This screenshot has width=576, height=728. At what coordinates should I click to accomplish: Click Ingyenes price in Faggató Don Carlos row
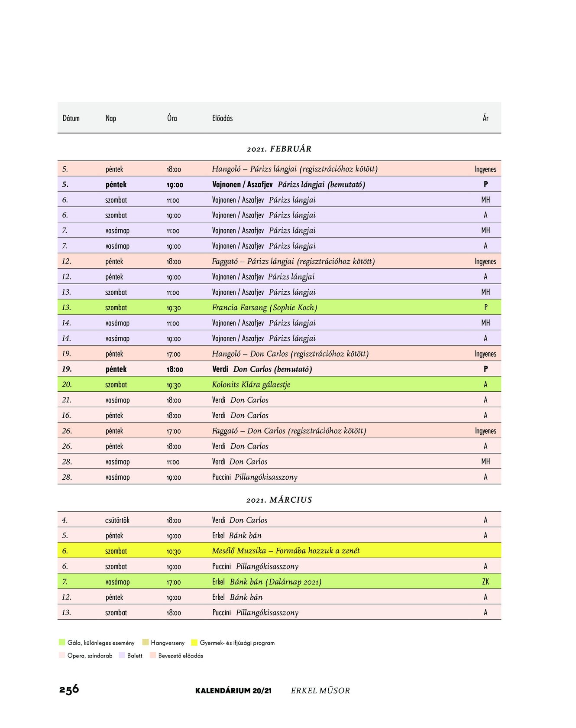click(x=485, y=431)
